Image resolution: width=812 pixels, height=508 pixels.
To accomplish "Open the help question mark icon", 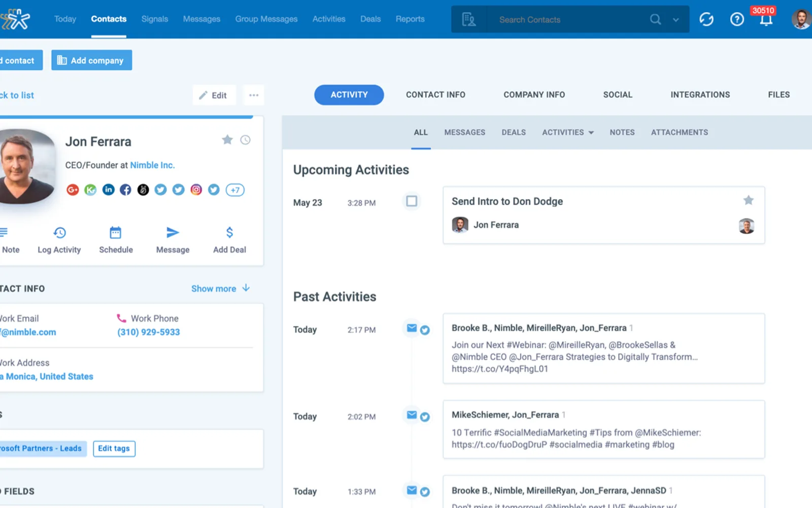I will tap(737, 19).
